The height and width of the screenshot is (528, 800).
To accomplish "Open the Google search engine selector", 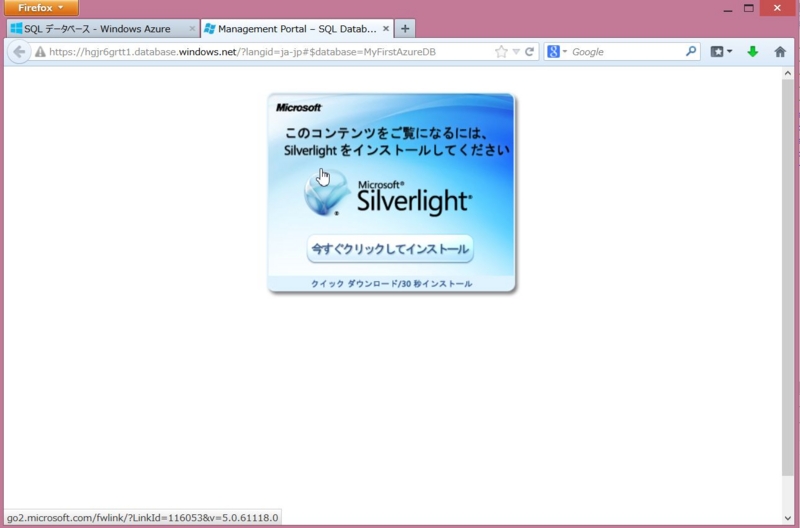I will tap(557, 52).
